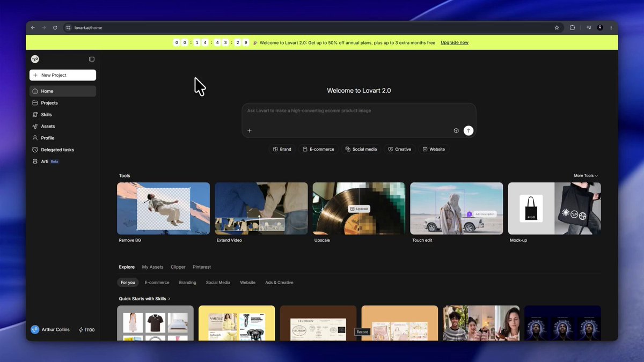Open the Profile page
Screen dimensions: 644x362
pyautogui.click(x=63, y=138)
